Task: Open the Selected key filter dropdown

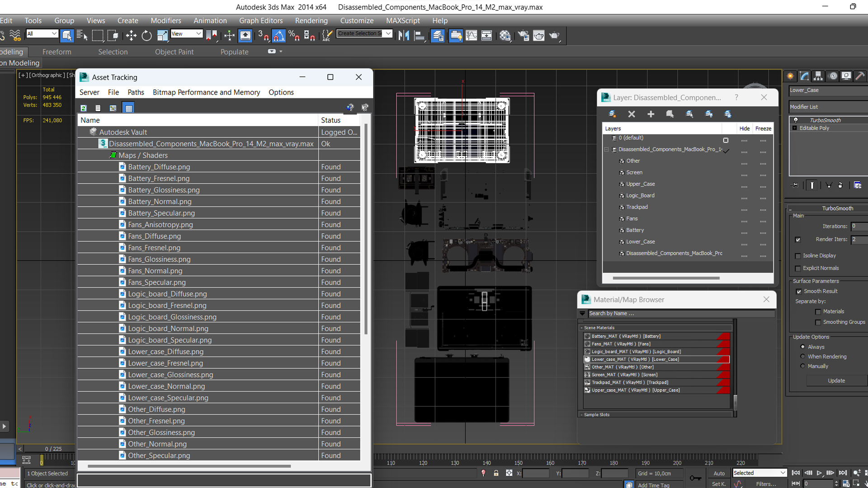Action: tap(760, 473)
